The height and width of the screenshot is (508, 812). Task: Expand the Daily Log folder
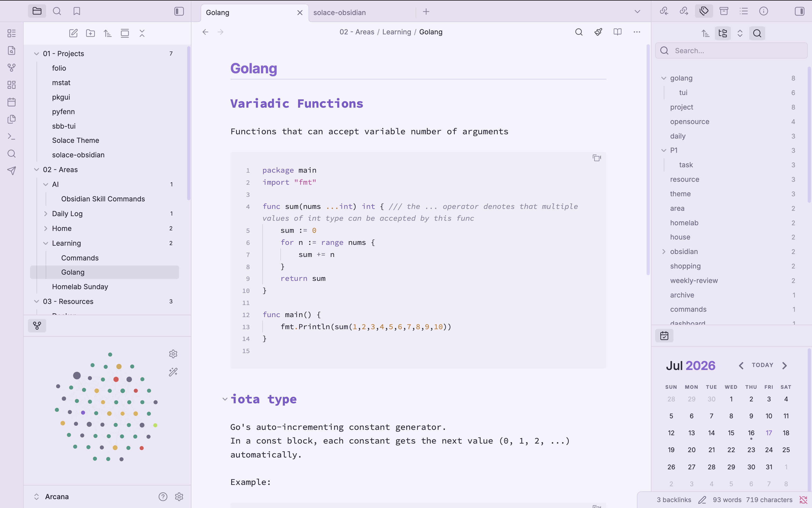pos(46,214)
